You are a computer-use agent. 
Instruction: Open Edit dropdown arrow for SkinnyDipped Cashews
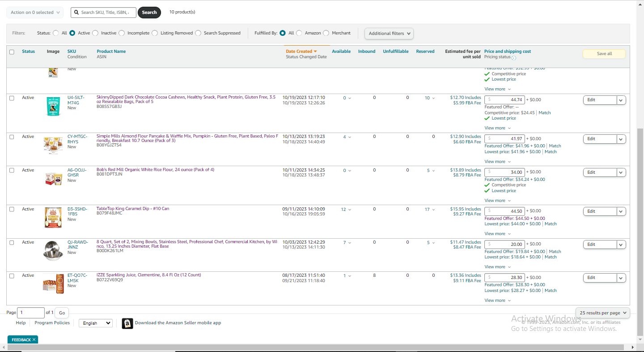[x=621, y=100]
